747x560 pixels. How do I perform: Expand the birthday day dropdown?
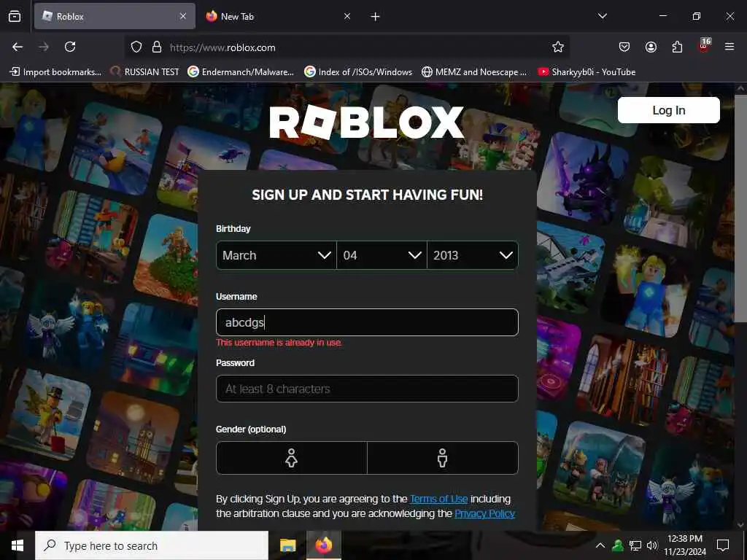pos(382,255)
